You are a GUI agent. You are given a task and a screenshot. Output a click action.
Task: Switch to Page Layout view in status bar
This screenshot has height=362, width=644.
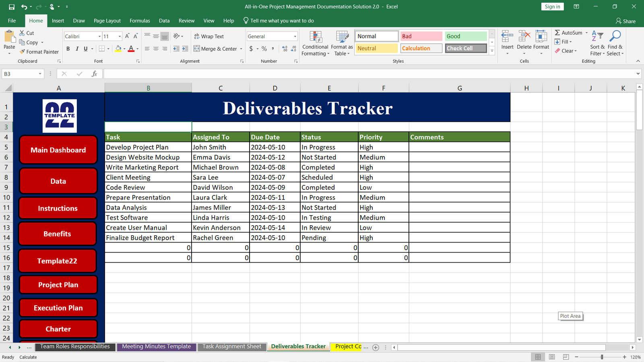(552, 357)
